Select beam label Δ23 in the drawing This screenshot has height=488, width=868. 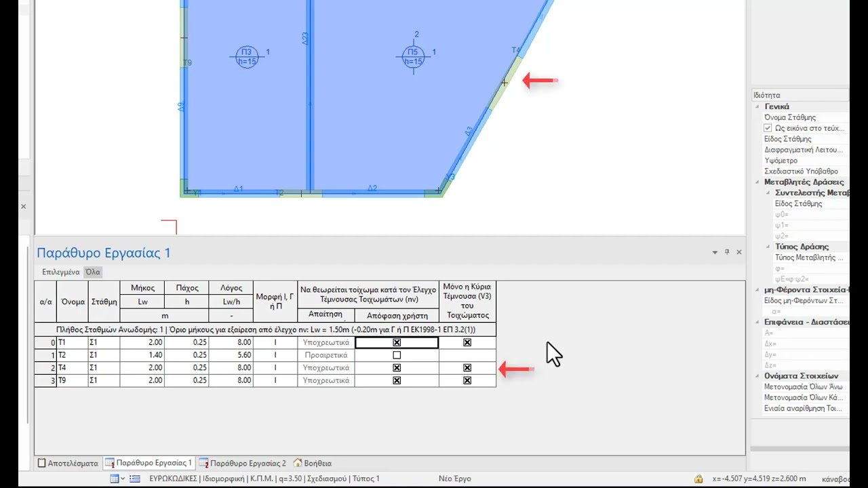pyautogui.click(x=305, y=39)
